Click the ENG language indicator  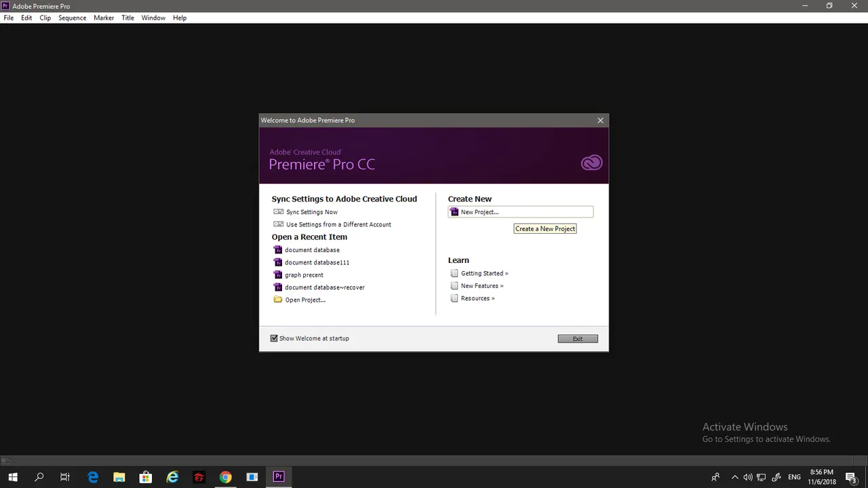[x=794, y=477]
